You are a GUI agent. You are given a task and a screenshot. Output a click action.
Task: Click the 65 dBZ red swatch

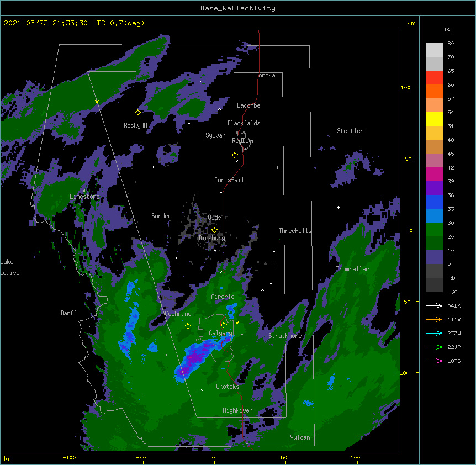[434, 78]
